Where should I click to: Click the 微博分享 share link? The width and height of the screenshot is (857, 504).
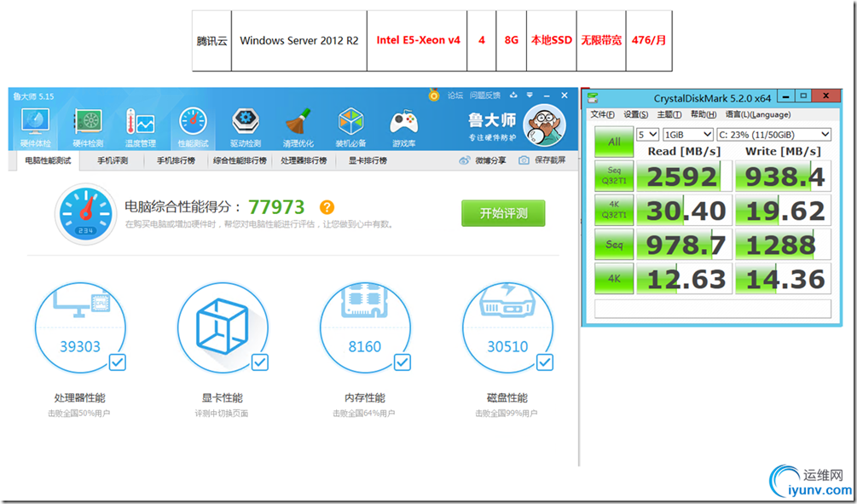pyautogui.click(x=490, y=160)
